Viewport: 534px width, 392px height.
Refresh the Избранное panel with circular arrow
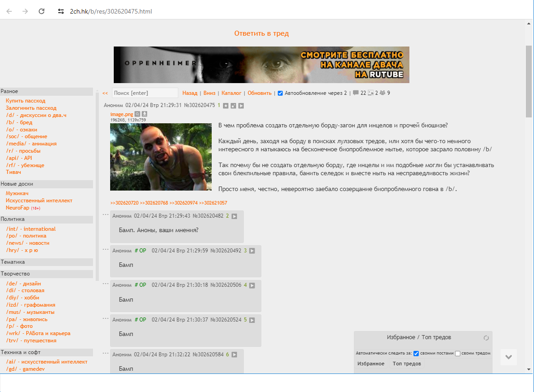tap(486, 338)
